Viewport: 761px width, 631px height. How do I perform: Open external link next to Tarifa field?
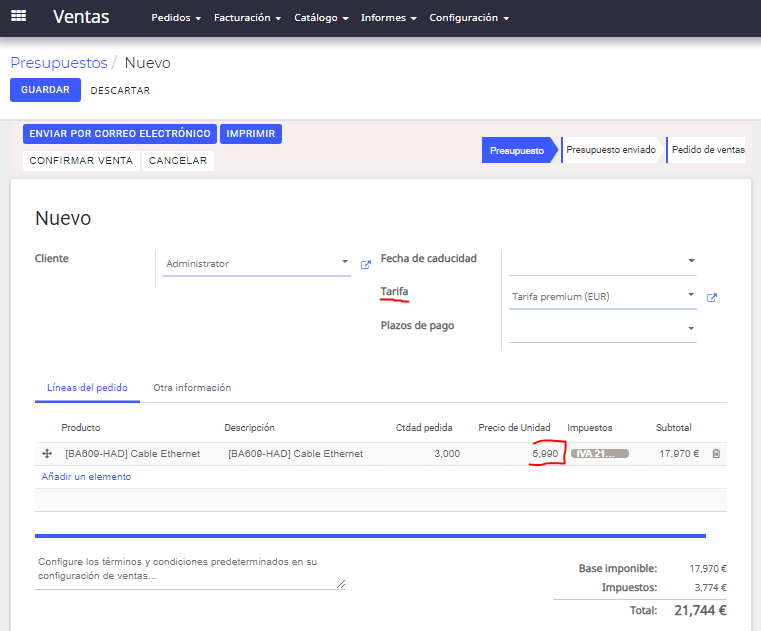711,298
